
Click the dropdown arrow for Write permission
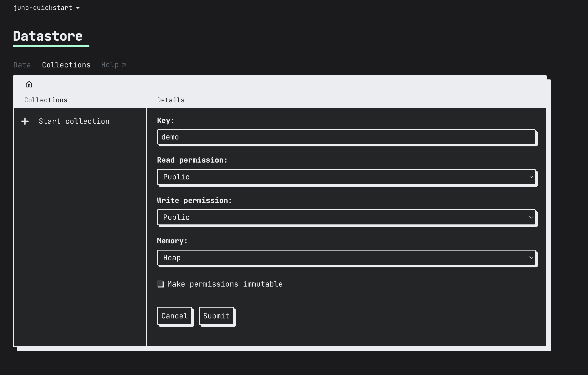click(x=531, y=217)
